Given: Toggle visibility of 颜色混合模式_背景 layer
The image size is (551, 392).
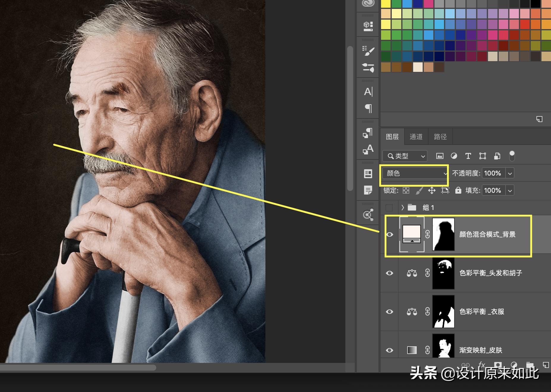Looking at the screenshot, I should [389, 234].
